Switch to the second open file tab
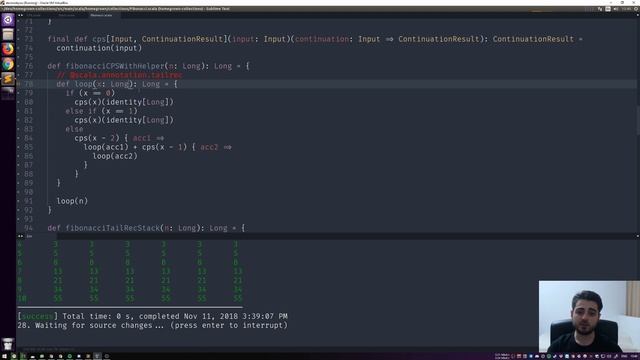The image size is (640, 360). click(x=67, y=15)
